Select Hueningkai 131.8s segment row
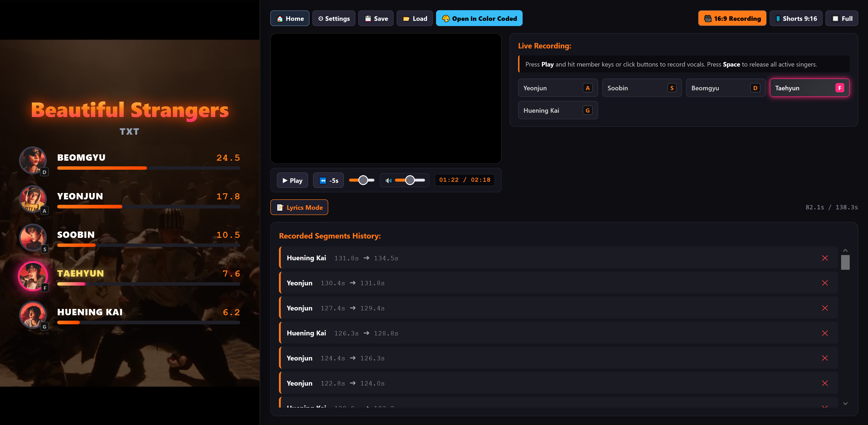The width and height of the screenshot is (868, 425). click(558, 258)
